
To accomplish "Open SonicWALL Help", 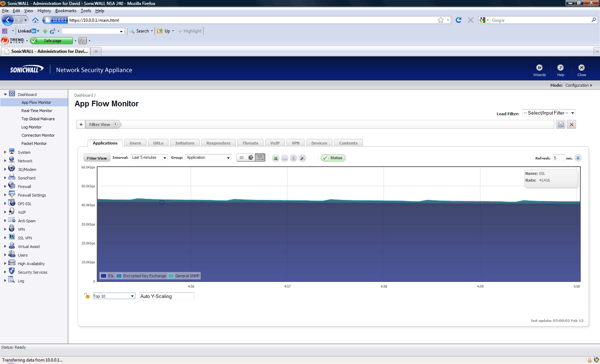I will pos(560,70).
